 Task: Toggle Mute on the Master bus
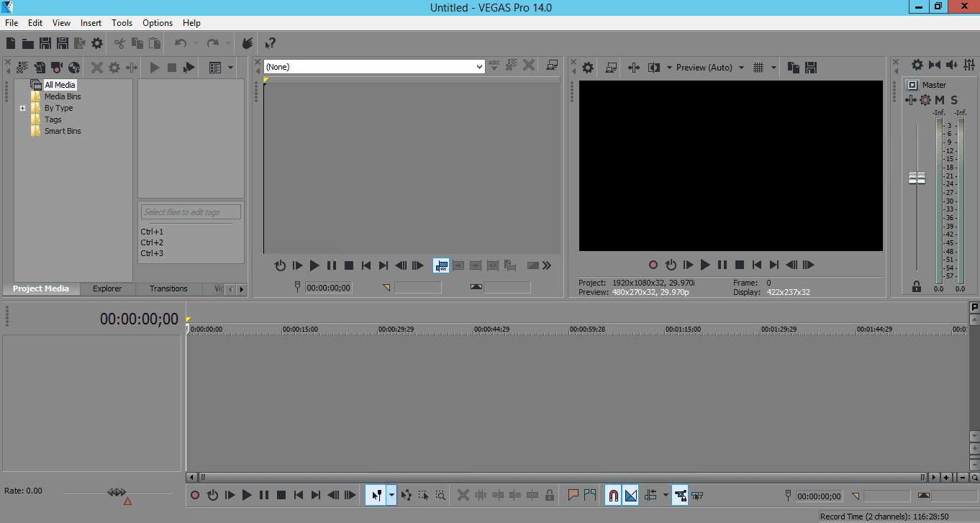click(940, 100)
